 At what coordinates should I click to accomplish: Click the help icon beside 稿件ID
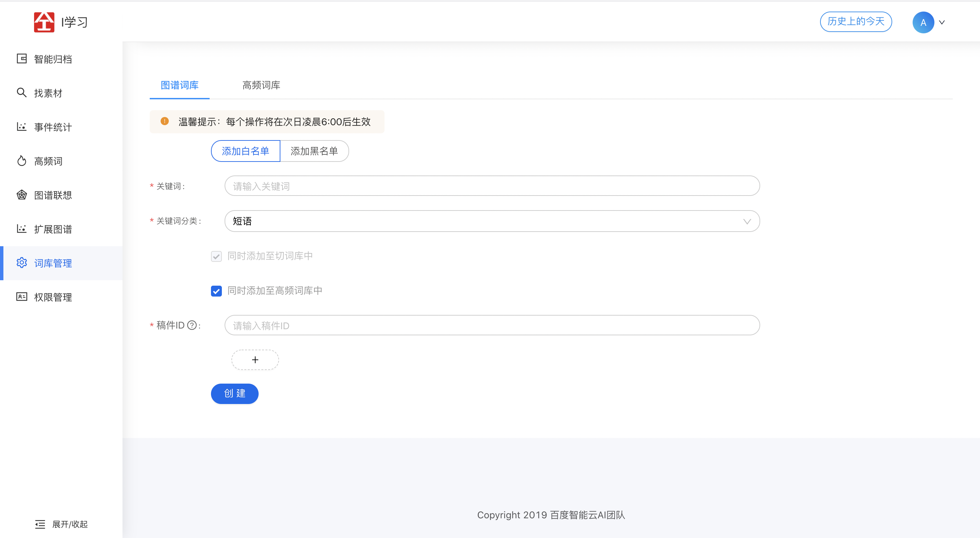(x=192, y=325)
